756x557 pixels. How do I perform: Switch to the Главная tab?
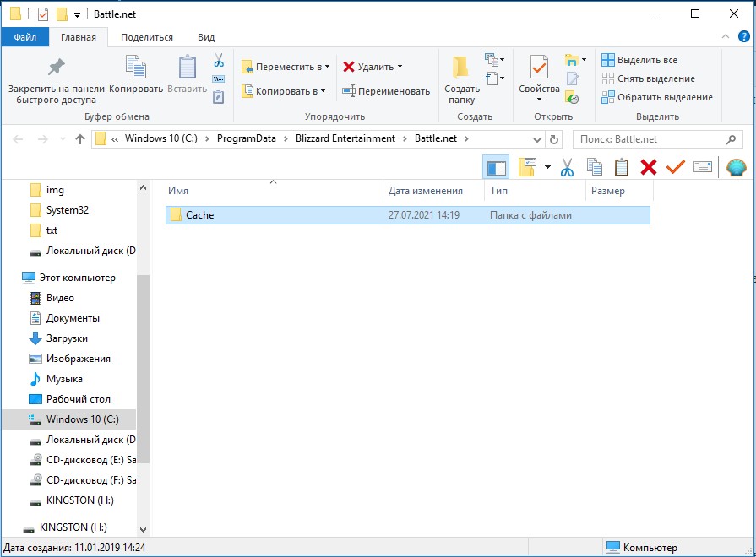[78, 37]
